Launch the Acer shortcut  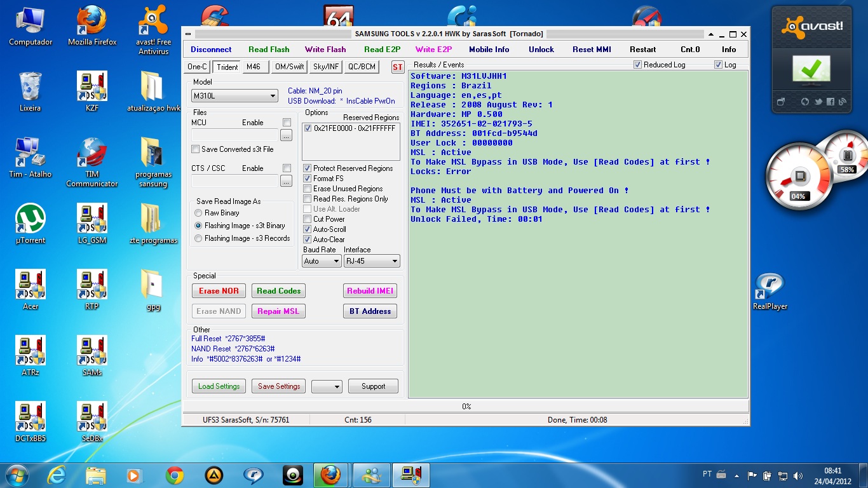tap(31, 290)
